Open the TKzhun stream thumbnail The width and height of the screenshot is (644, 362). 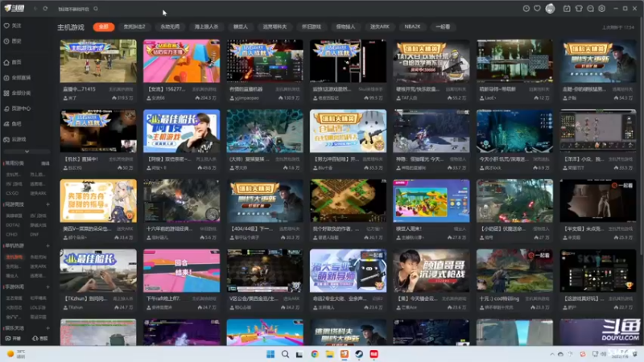click(98, 270)
